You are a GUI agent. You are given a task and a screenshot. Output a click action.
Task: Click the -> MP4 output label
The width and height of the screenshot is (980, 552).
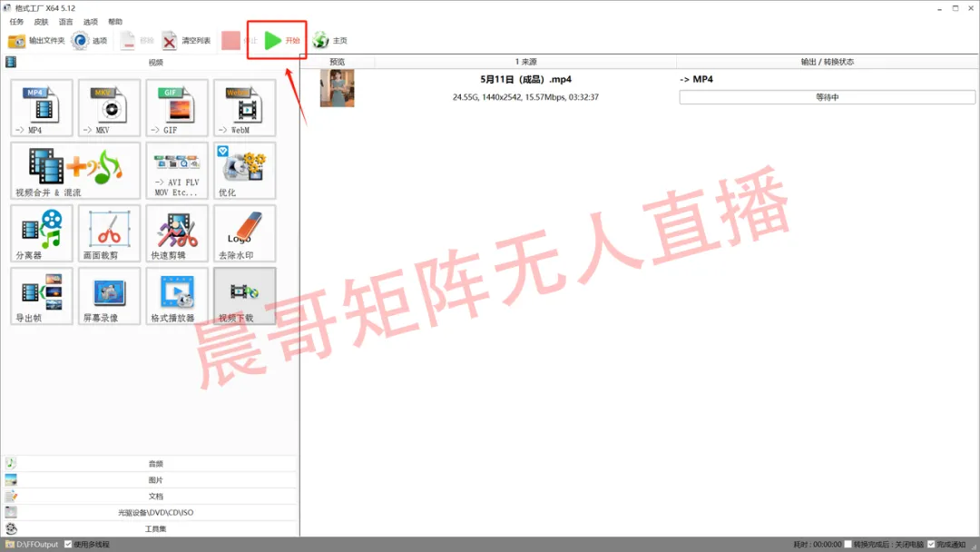tap(696, 79)
